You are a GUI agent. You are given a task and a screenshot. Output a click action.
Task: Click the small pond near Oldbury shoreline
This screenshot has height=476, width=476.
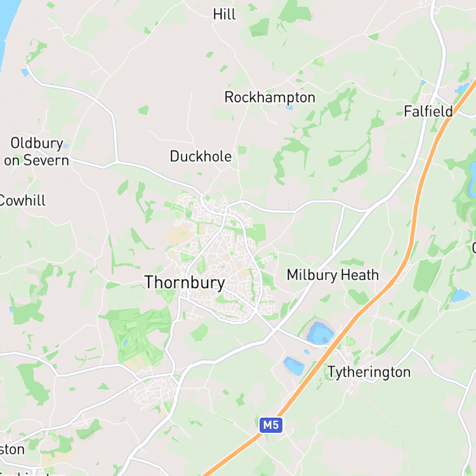pyautogui.click(x=25, y=72)
